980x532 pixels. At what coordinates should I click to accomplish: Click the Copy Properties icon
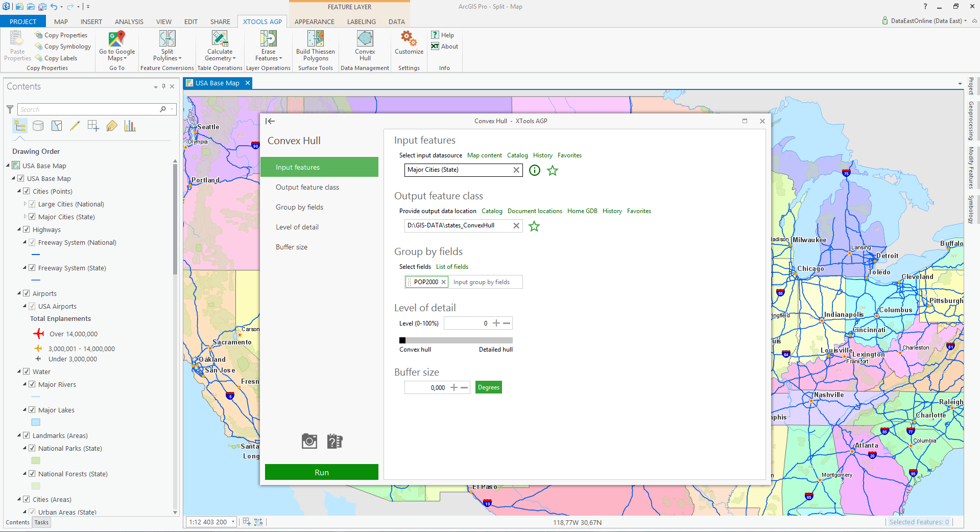point(39,35)
